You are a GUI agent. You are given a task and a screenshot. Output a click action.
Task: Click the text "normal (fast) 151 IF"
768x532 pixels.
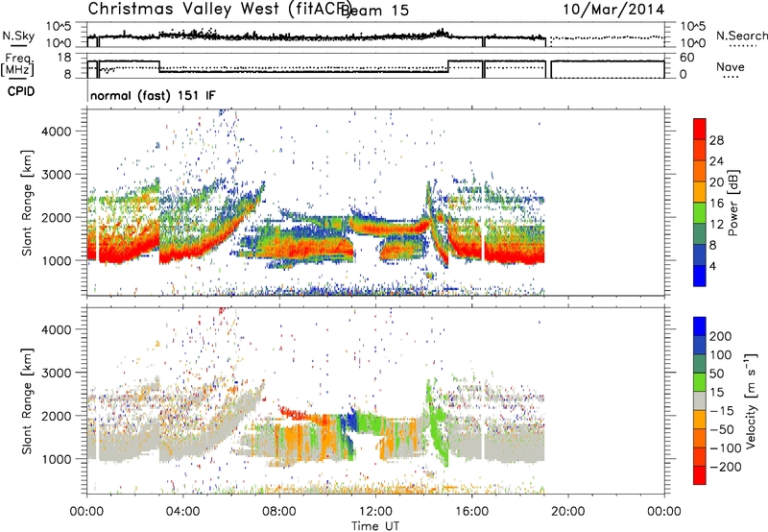153,95
